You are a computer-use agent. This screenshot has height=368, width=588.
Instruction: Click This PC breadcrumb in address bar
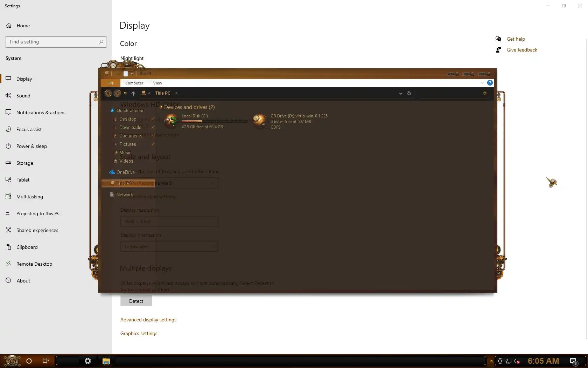coord(163,93)
